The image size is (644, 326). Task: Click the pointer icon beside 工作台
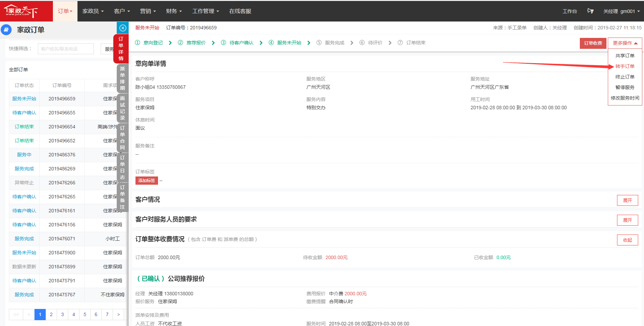[590, 11]
